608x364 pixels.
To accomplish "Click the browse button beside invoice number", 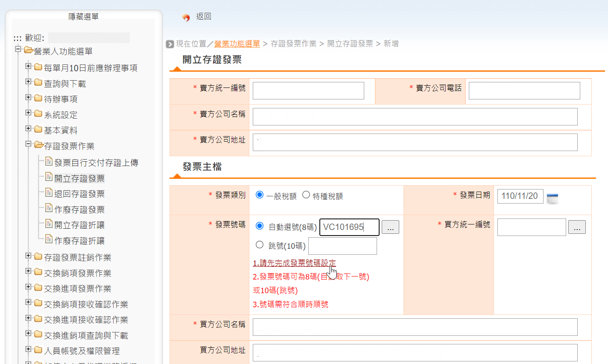I will [x=390, y=227].
